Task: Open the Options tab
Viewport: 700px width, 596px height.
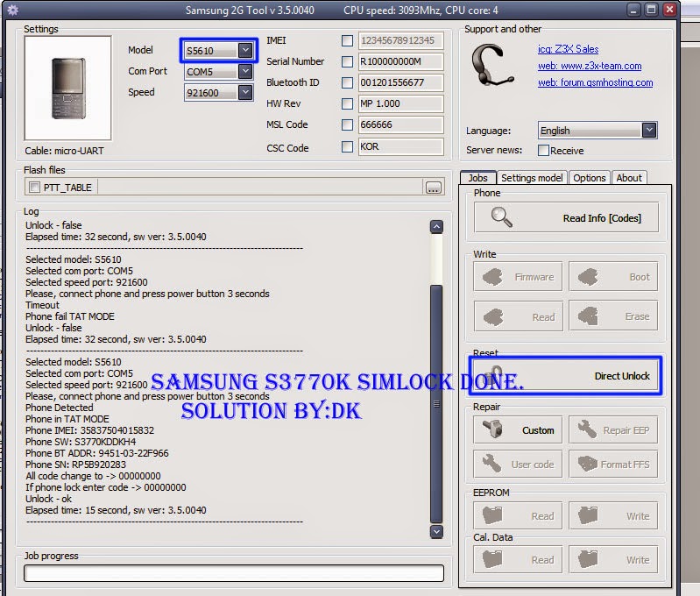Action: pyautogui.click(x=590, y=178)
